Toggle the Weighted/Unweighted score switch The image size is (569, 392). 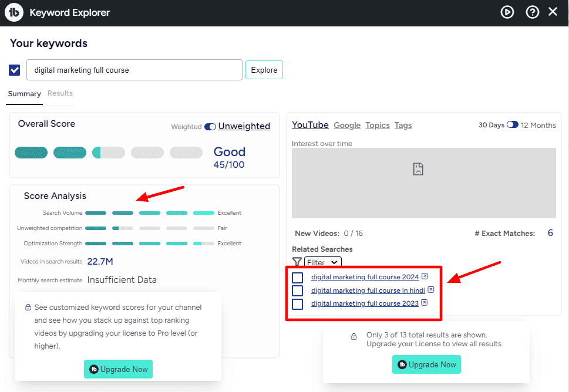click(210, 126)
